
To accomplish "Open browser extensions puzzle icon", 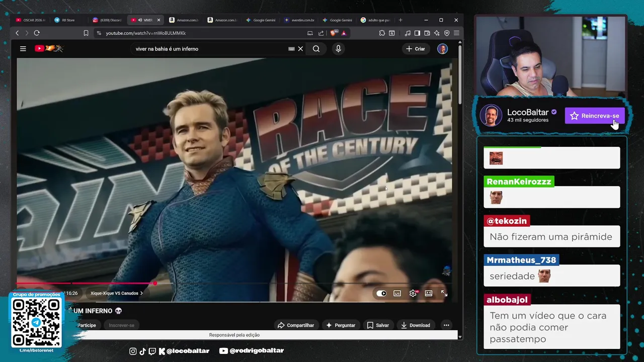I will [x=382, y=33].
